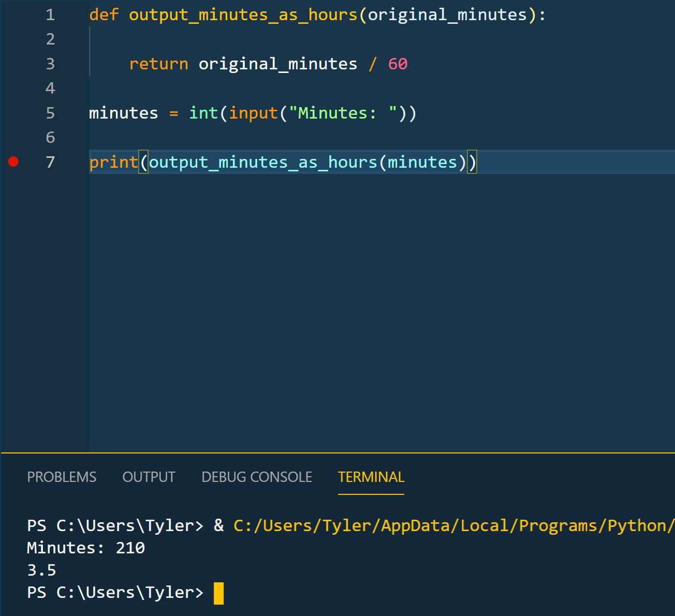
Task: Open the PROBLEMS panel tab
Action: (x=62, y=477)
